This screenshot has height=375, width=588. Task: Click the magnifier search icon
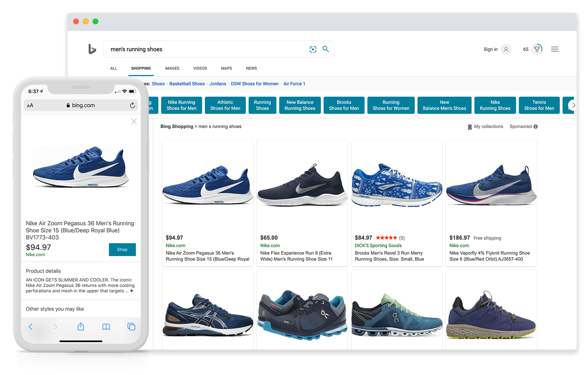326,49
